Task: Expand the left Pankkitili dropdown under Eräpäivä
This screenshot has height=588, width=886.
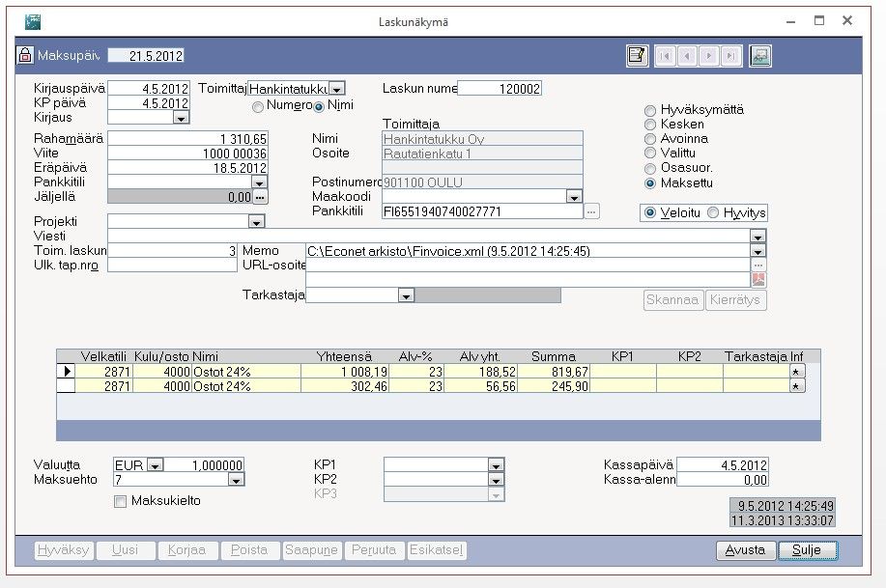Action: pos(259,182)
